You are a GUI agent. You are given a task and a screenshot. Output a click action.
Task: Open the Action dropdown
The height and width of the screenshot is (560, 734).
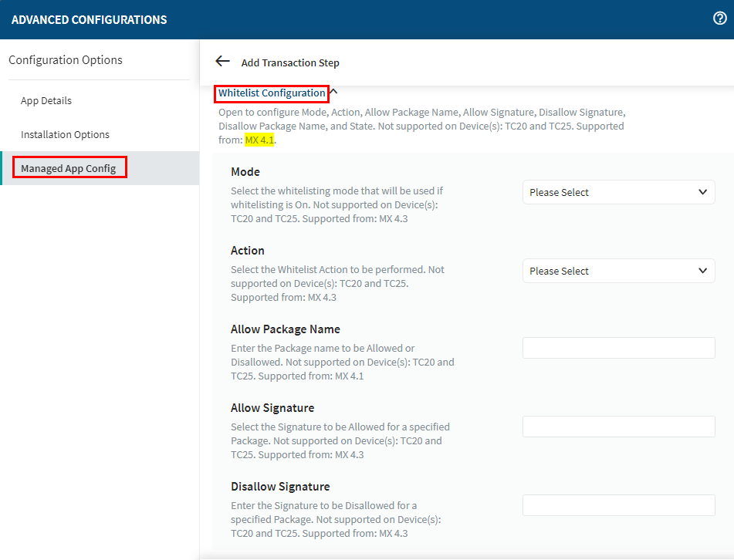click(x=618, y=271)
